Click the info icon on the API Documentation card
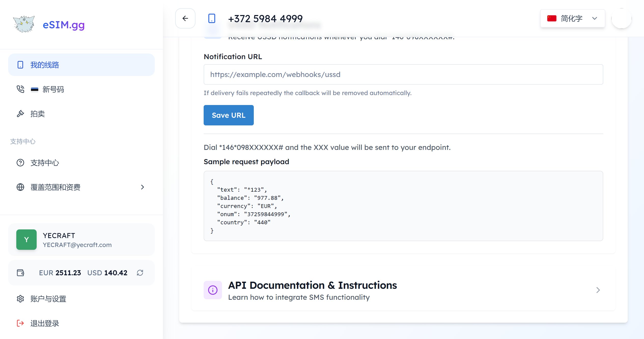644x339 pixels. coord(213,290)
